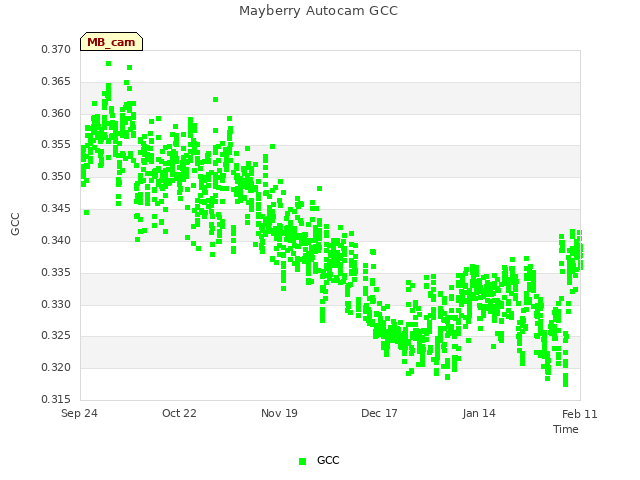640x480 pixels.
Task: Click the 0.325 y-axis value
Action: pyautogui.click(x=56, y=336)
